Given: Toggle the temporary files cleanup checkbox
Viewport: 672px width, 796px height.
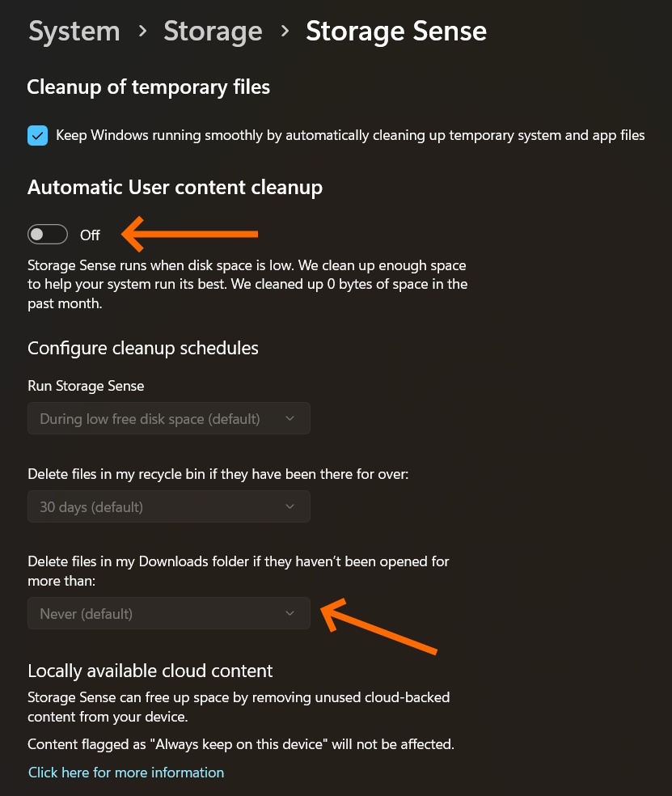Looking at the screenshot, I should click(x=37, y=135).
